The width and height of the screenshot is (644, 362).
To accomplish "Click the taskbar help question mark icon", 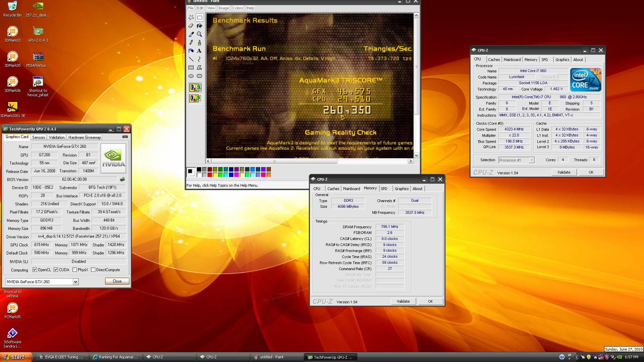I will [562, 357].
